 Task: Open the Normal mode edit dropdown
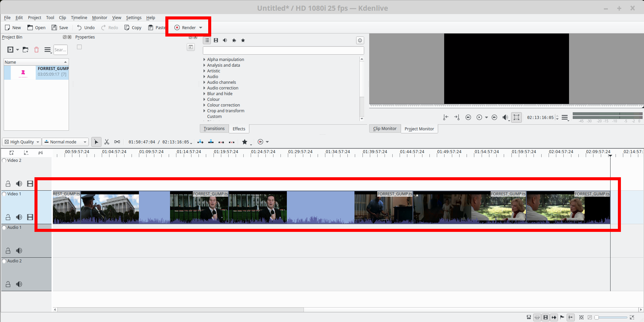point(66,142)
